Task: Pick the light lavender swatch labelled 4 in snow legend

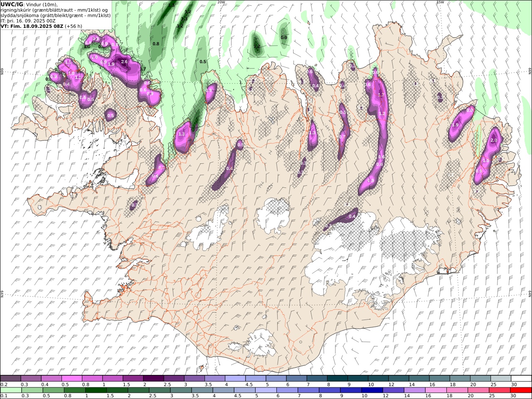Action: [x=235, y=378]
